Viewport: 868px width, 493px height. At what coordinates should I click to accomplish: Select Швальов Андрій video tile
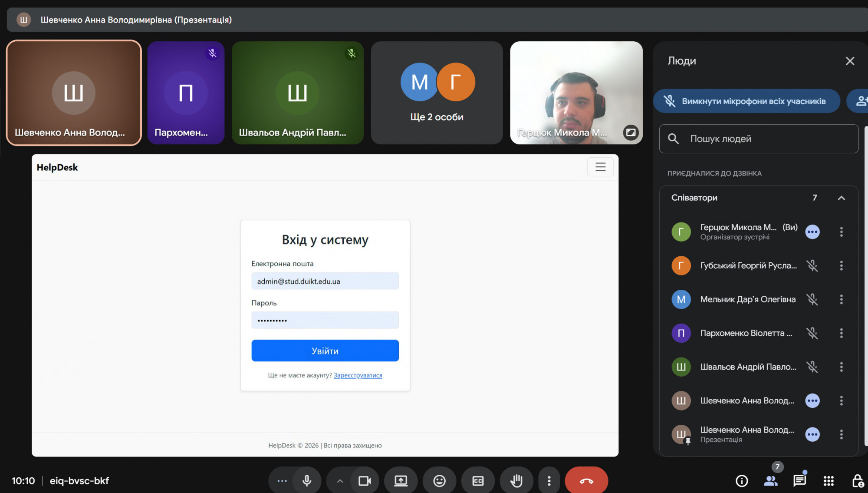pos(297,93)
